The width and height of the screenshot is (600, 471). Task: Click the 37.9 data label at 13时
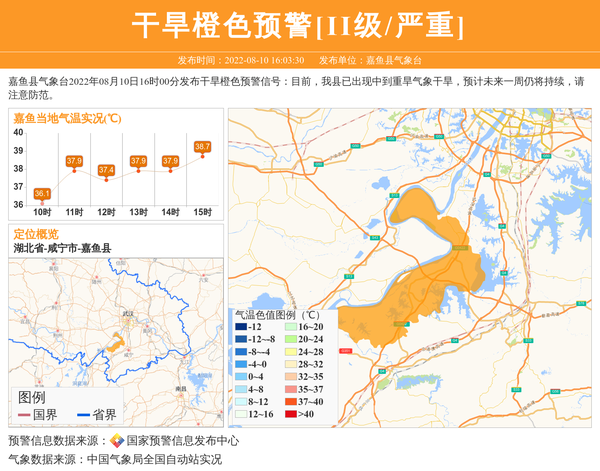tap(138, 161)
